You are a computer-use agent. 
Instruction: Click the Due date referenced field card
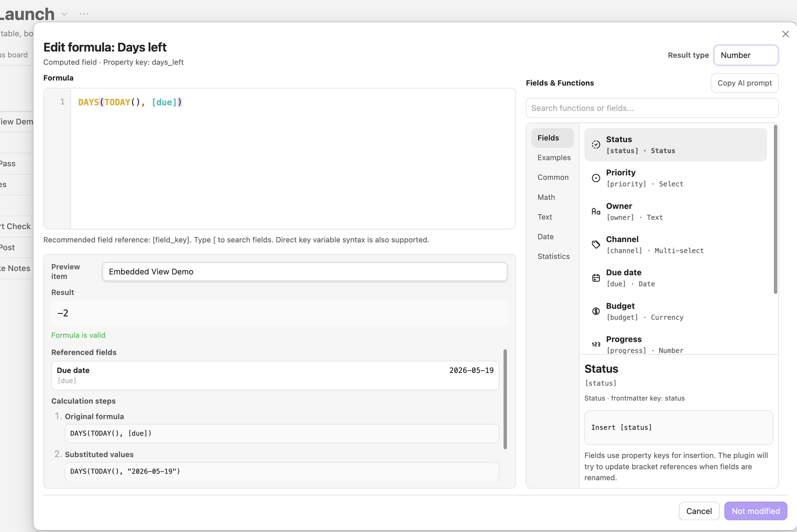275,376
